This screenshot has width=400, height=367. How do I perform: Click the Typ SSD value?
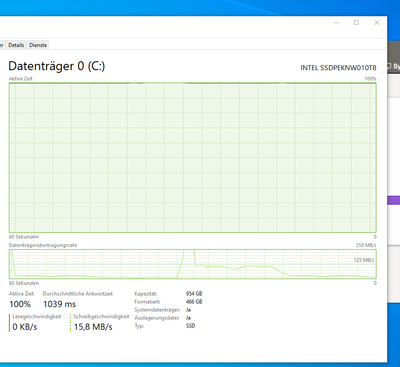[190, 326]
